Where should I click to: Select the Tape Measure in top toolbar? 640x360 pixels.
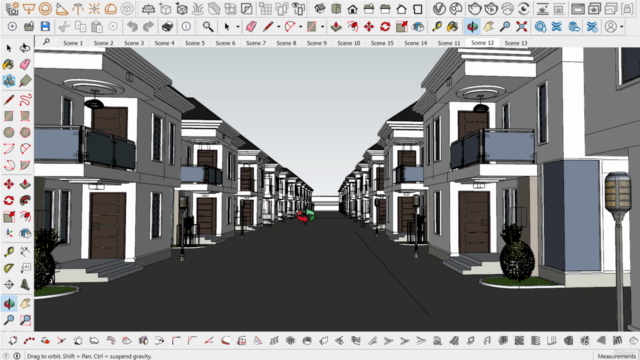(437, 27)
